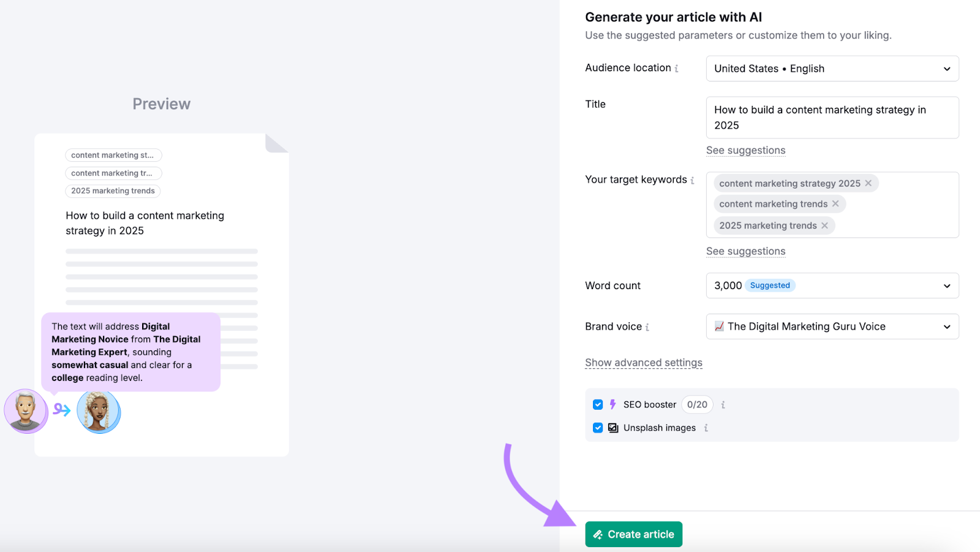Click the Brand voice info icon

click(646, 327)
